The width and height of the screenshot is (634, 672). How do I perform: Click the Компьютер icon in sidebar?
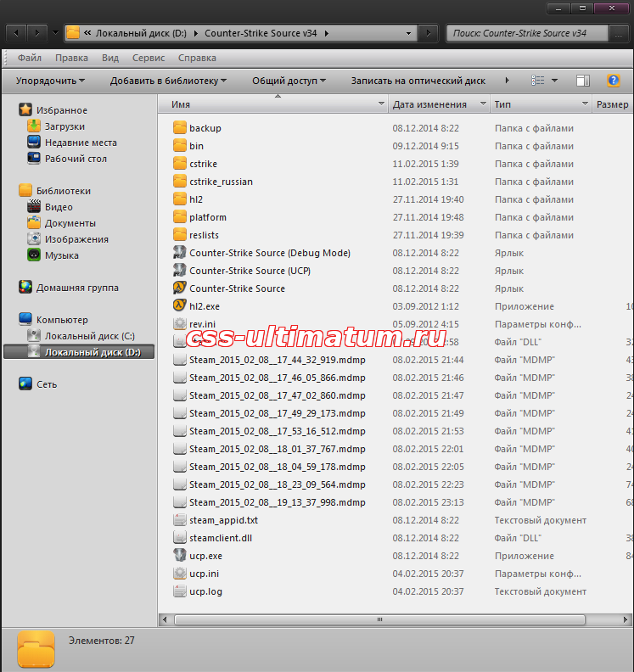[25, 319]
